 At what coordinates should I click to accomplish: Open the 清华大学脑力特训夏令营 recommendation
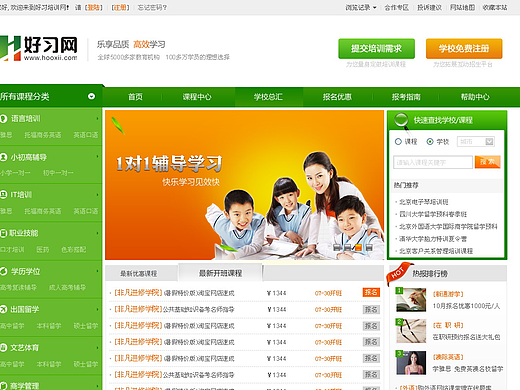pyautogui.click(x=433, y=239)
